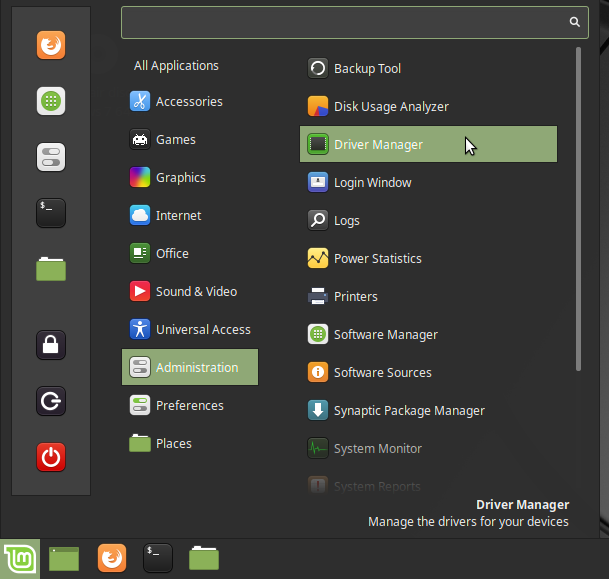
Task: Launch Software Manager from Administration list
Action: coord(428,335)
